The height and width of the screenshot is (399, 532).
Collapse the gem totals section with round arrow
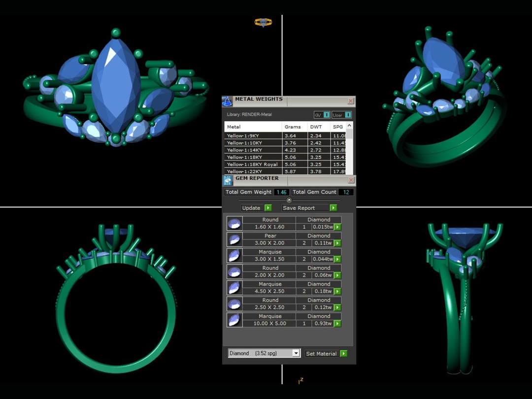coord(289,200)
